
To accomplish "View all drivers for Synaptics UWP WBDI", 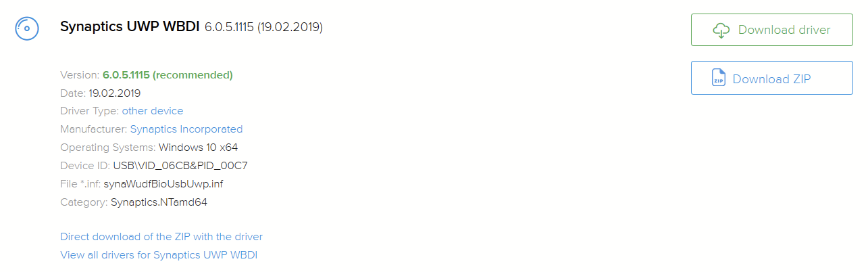I will coord(159,255).
